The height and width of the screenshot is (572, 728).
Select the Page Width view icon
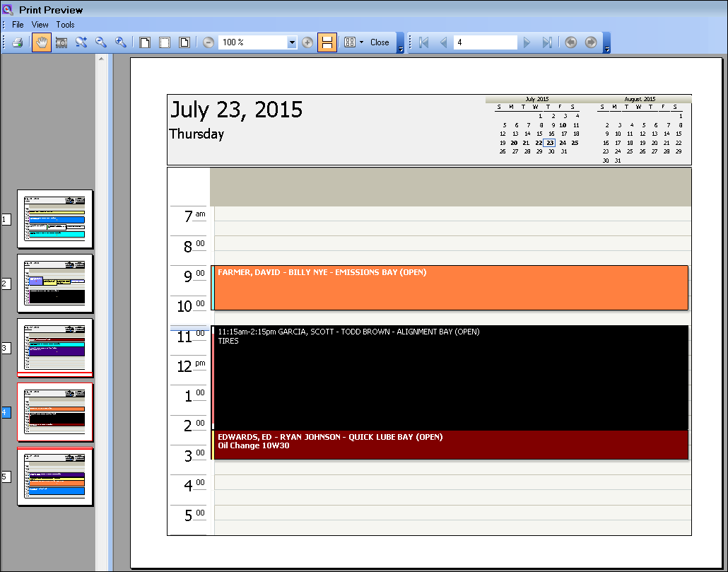coord(164,42)
